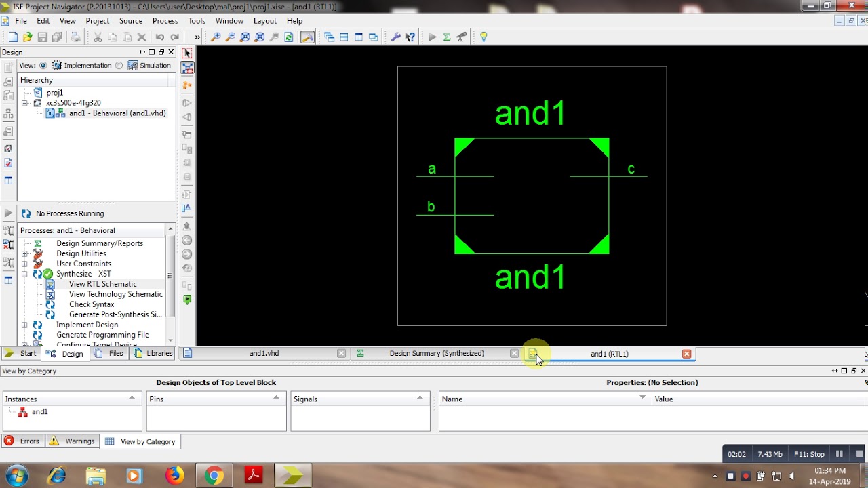Click the Zoom In magnifier icon
Screen dimensions: 868x488
tap(216, 37)
